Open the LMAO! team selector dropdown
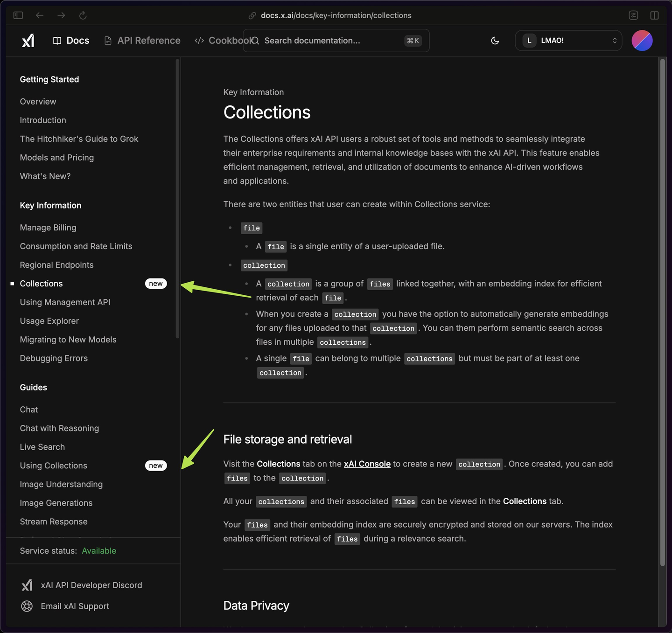 (x=568, y=41)
